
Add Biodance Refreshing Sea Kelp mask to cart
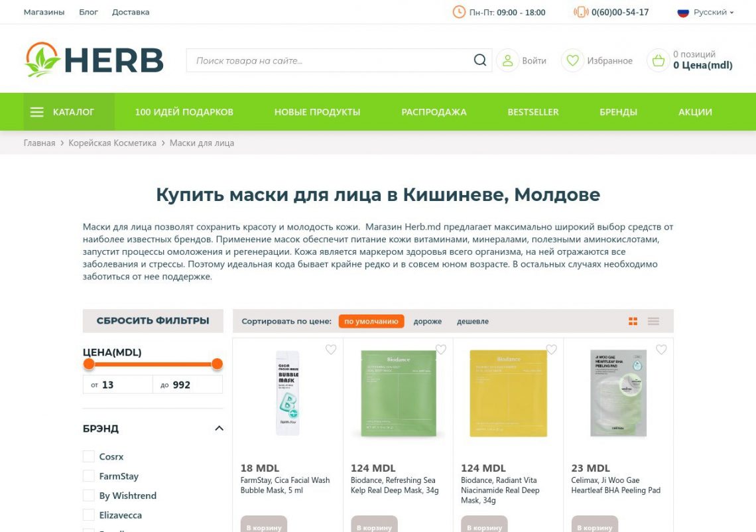coord(374,524)
